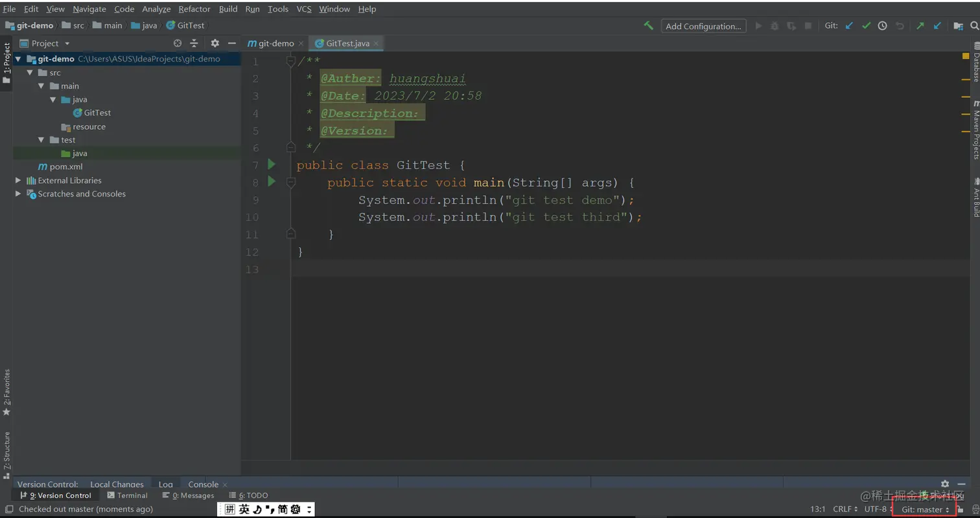980x518 pixels.
Task: Select the GitTest class in project tree
Action: click(x=92, y=113)
